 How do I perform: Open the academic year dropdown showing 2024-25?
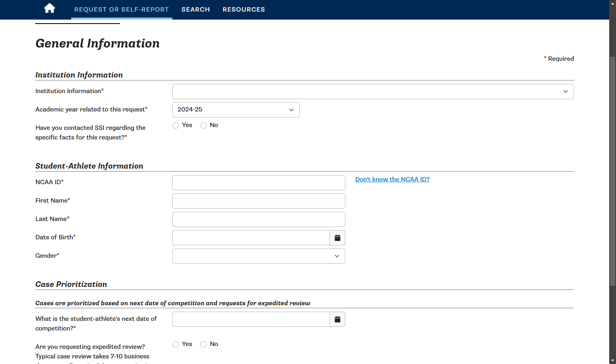236,110
